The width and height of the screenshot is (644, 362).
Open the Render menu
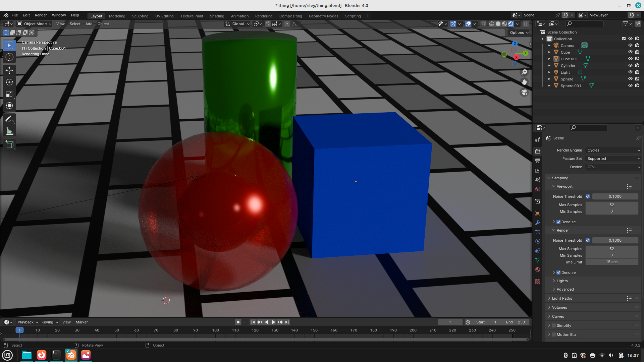[41, 15]
